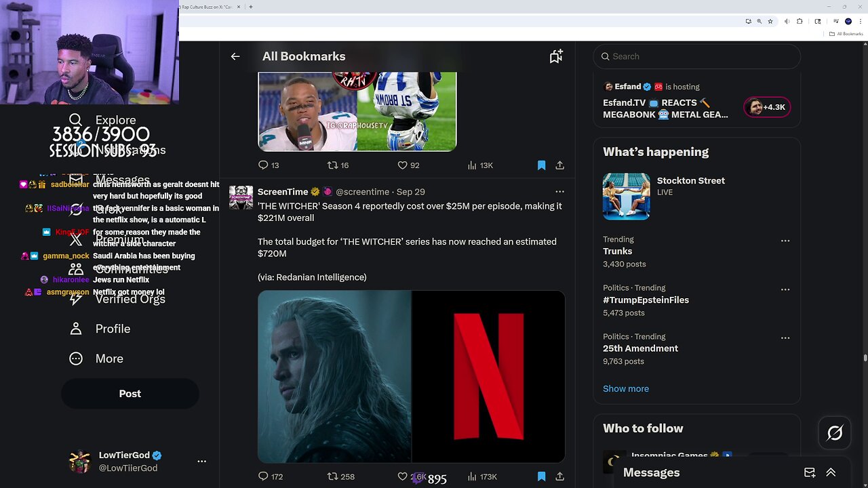Reply to the post with 13 comments
The width and height of the screenshot is (868, 488).
pos(269,165)
